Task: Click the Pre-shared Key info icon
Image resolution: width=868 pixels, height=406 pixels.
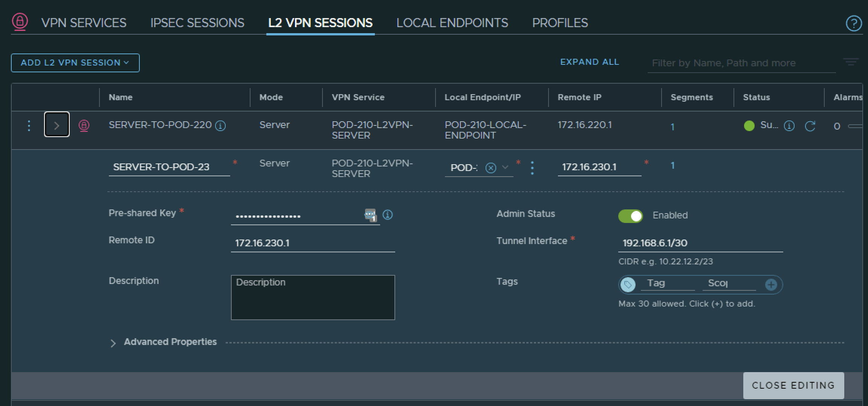Action: click(x=388, y=215)
